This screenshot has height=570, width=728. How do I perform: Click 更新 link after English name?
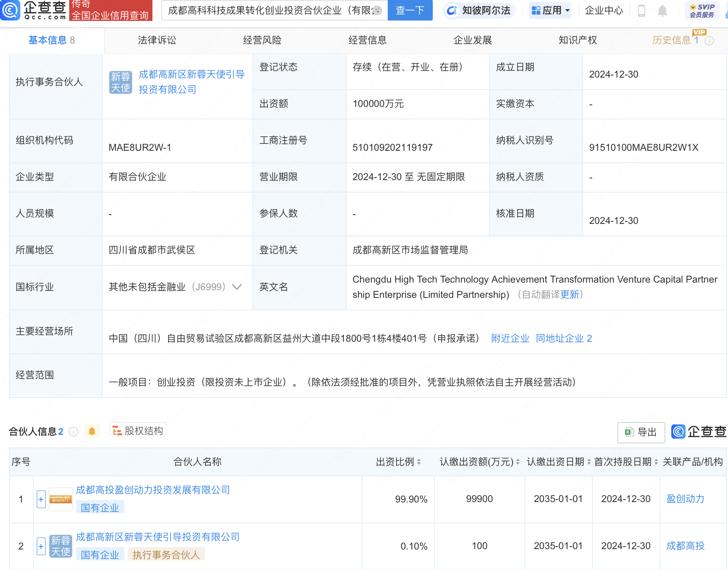click(570, 295)
